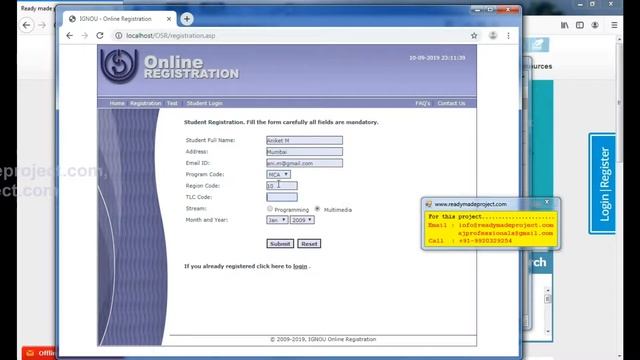640x360 pixels.
Task: Click the date and time in header
Action: pos(437,58)
